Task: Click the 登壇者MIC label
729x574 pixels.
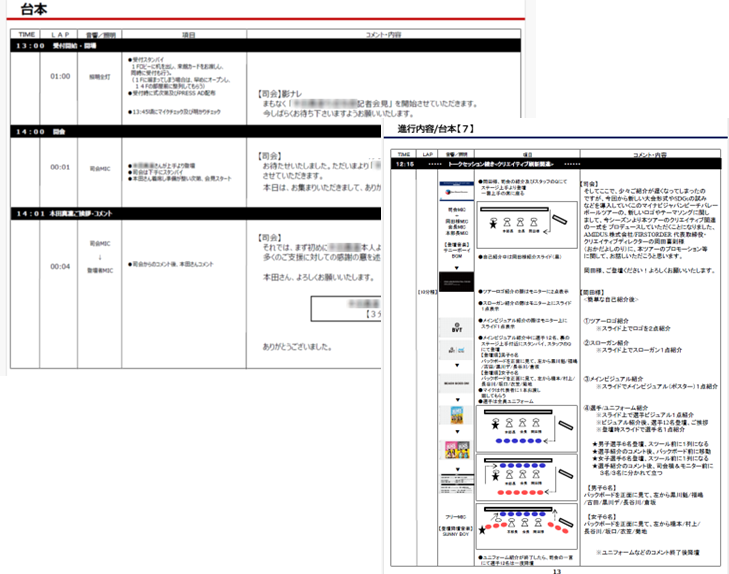Action: 100,271
